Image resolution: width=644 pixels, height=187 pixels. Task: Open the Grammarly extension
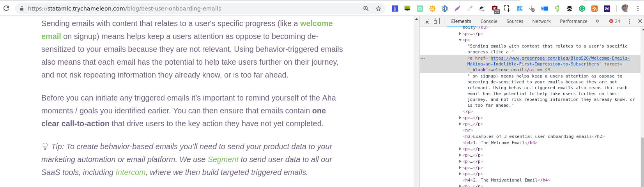tap(582, 9)
